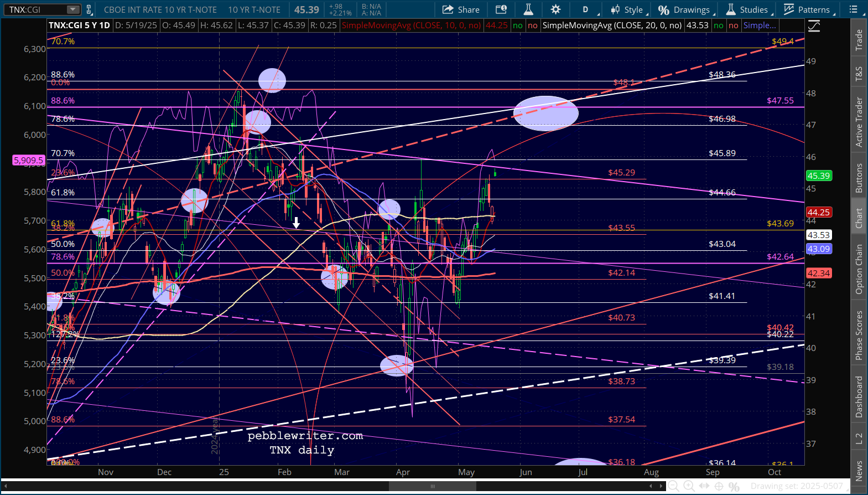Screen dimensions: 868x495
Task: Switch to the Option Chain side tab
Action: tap(859, 269)
